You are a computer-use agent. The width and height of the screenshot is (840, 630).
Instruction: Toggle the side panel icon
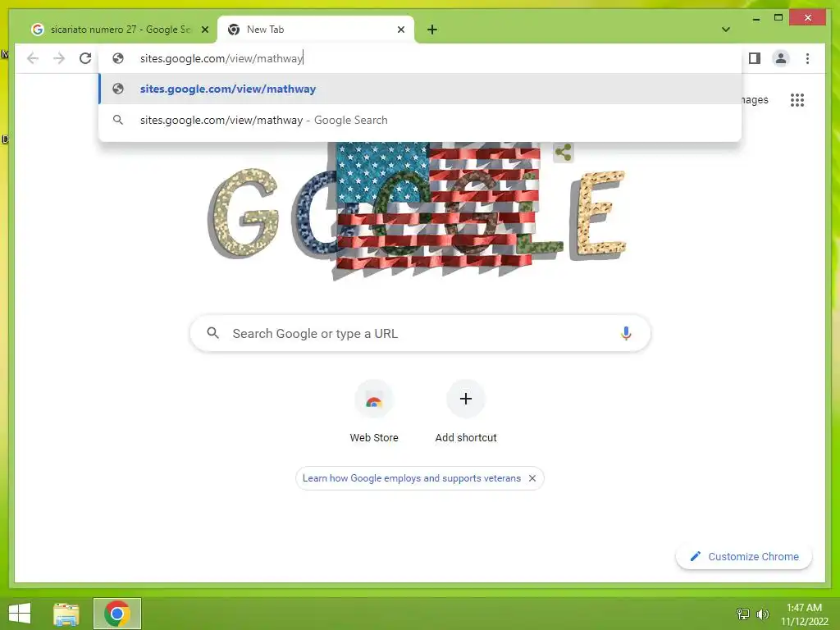pyautogui.click(x=755, y=58)
